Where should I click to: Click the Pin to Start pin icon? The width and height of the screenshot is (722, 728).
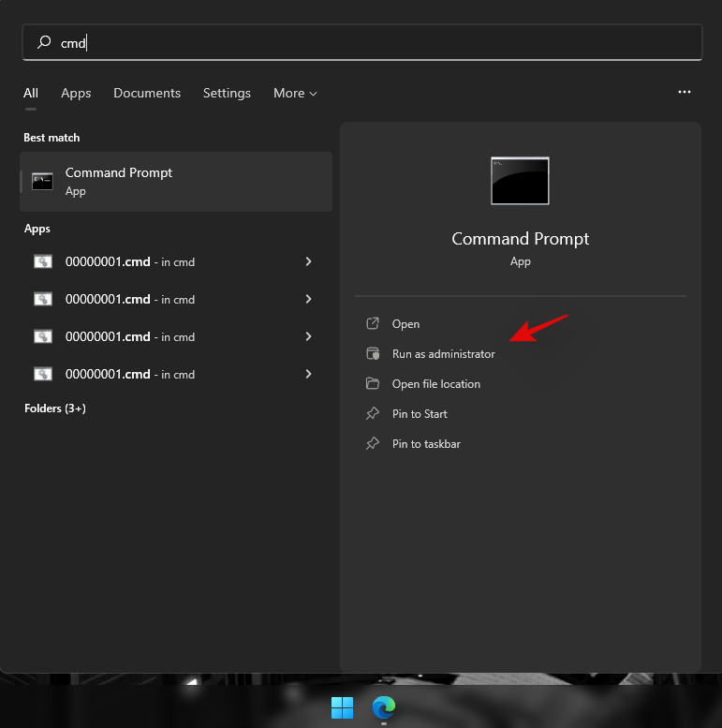pyautogui.click(x=373, y=414)
